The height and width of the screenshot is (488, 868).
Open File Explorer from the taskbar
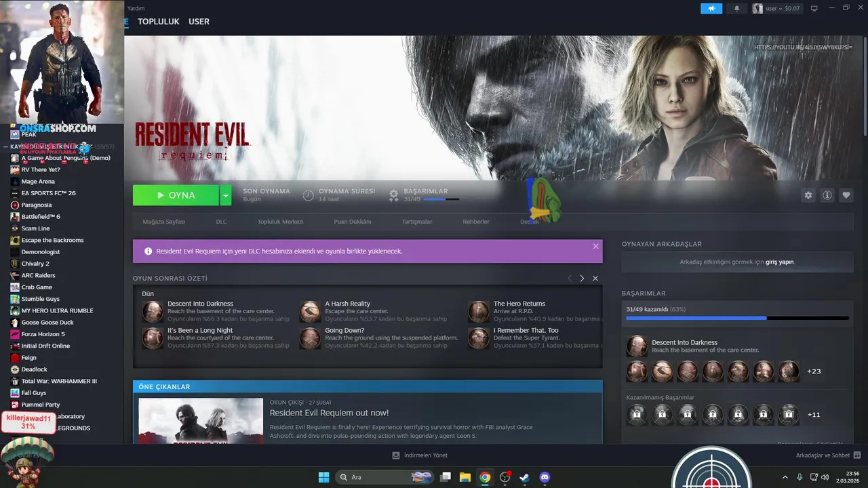(465, 477)
